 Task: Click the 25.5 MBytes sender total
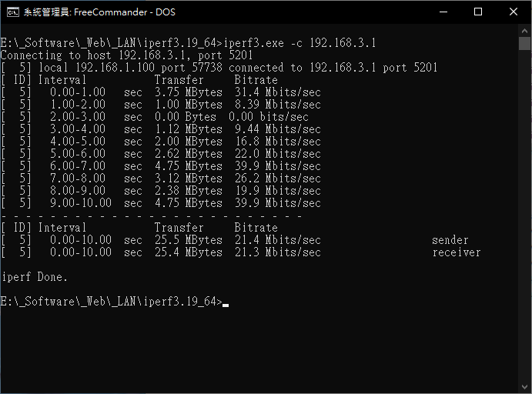tap(189, 240)
